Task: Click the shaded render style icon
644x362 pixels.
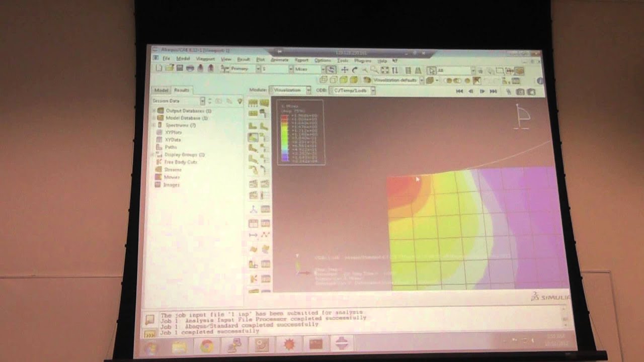Action: coord(354,79)
